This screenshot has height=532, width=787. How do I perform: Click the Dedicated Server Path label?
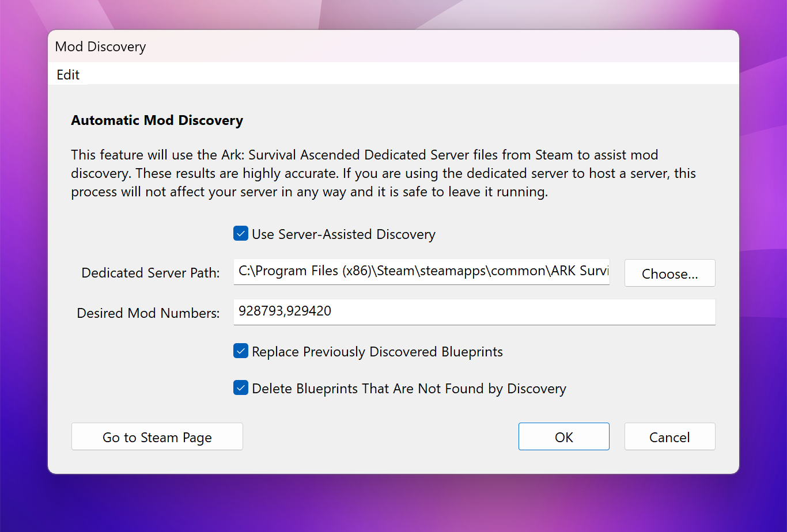(150, 273)
